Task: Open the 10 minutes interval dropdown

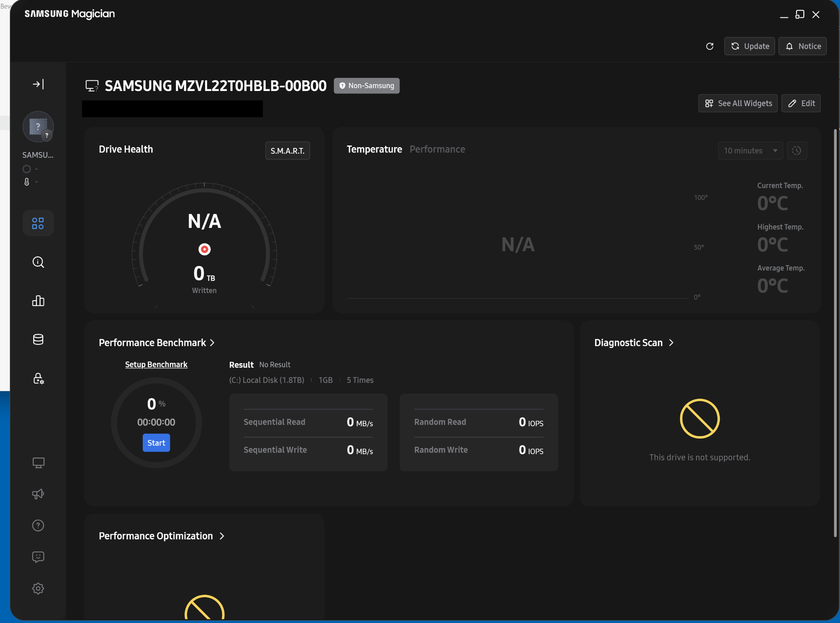Action: click(750, 151)
